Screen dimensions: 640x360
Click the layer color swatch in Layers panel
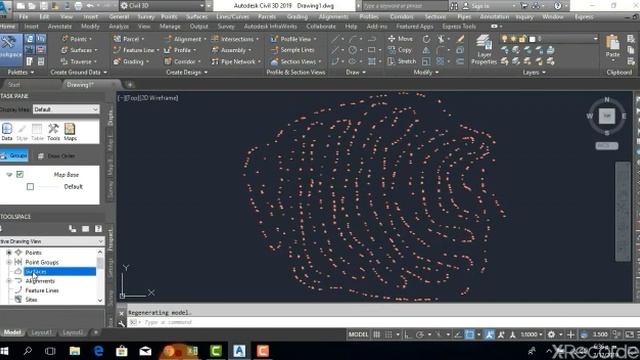532,39
